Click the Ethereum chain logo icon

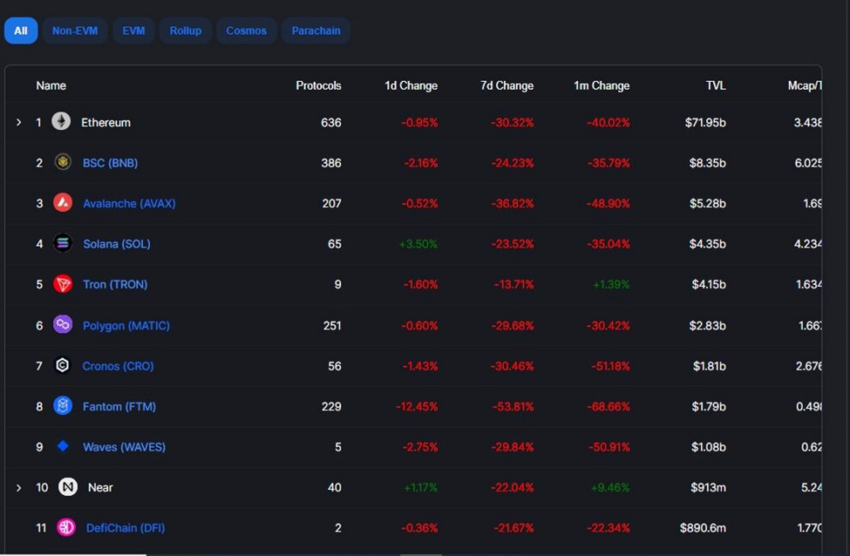coord(61,121)
